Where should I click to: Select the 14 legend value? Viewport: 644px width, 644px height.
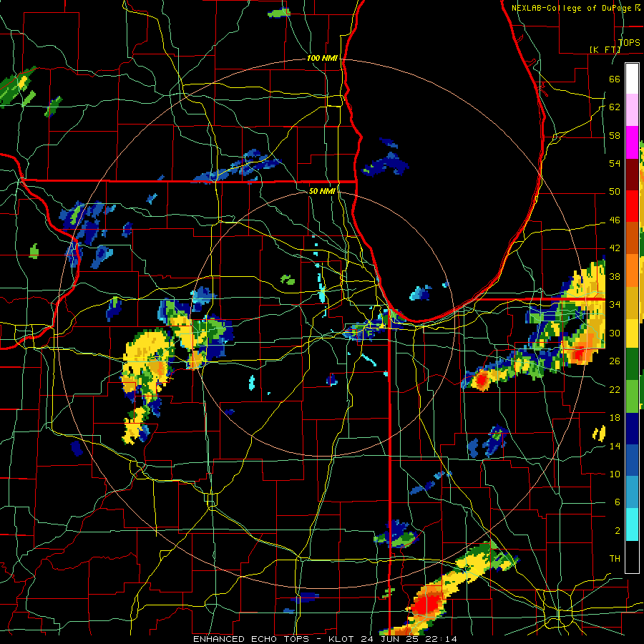point(615,446)
